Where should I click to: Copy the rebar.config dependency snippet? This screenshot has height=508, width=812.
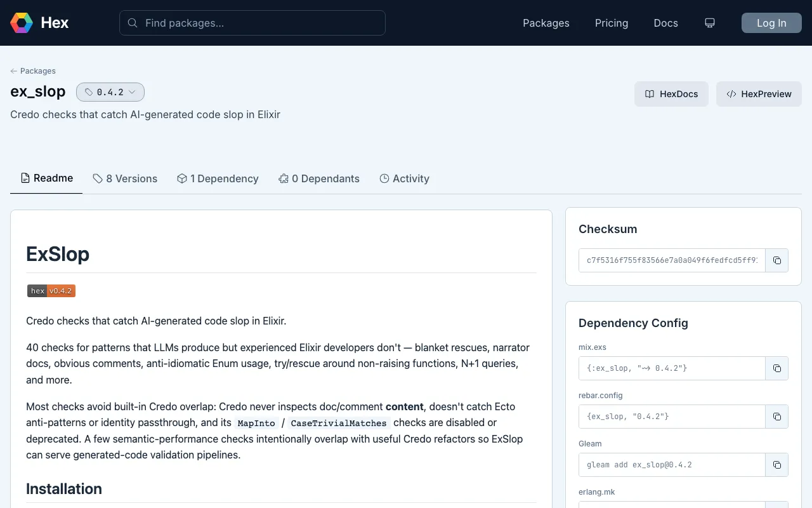(777, 417)
